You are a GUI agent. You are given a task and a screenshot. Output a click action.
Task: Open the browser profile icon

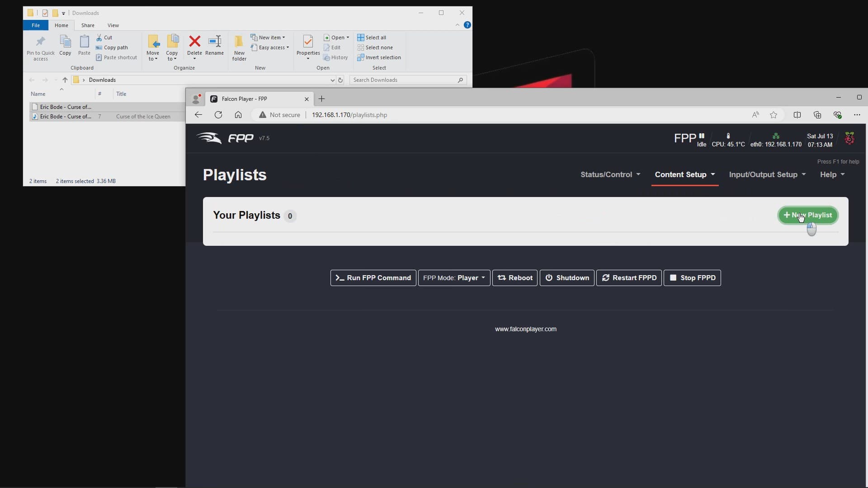click(196, 99)
